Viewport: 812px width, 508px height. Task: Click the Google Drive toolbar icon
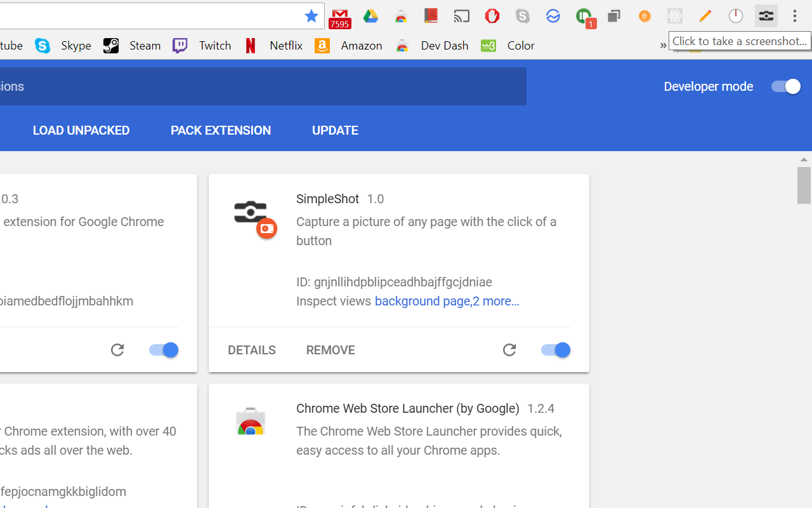pyautogui.click(x=370, y=17)
